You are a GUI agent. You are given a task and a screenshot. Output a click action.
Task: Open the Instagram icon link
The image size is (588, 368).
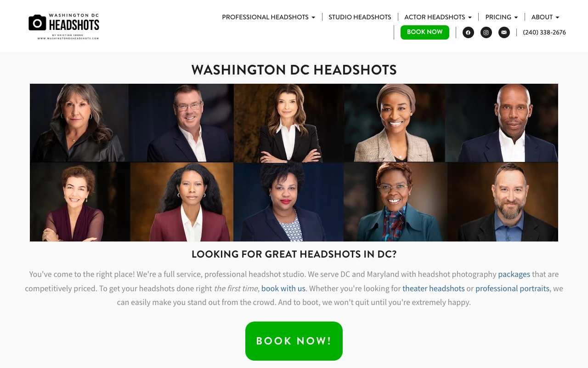(486, 32)
